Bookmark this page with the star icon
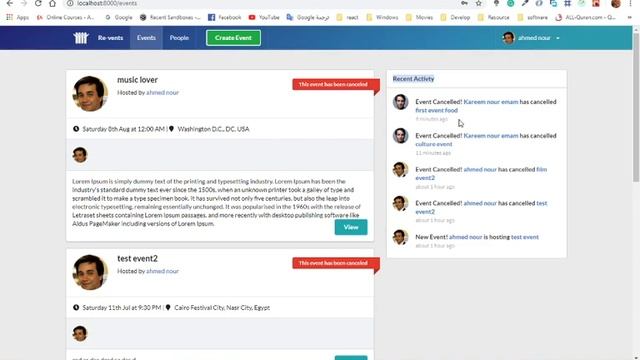Viewport: 640px width, 360px height. pyautogui.click(x=479, y=3)
